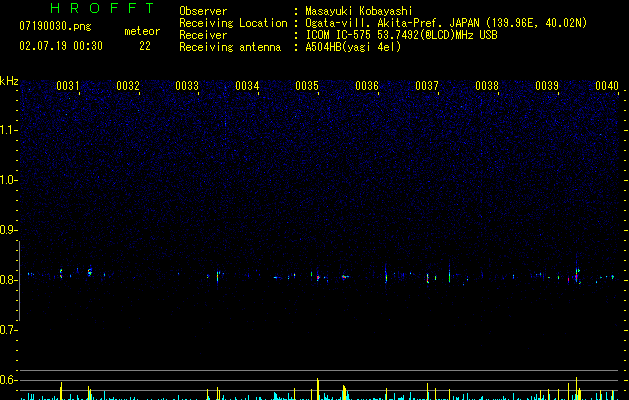Click the 'meteor' label
The image size is (629, 400).
pos(142,31)
